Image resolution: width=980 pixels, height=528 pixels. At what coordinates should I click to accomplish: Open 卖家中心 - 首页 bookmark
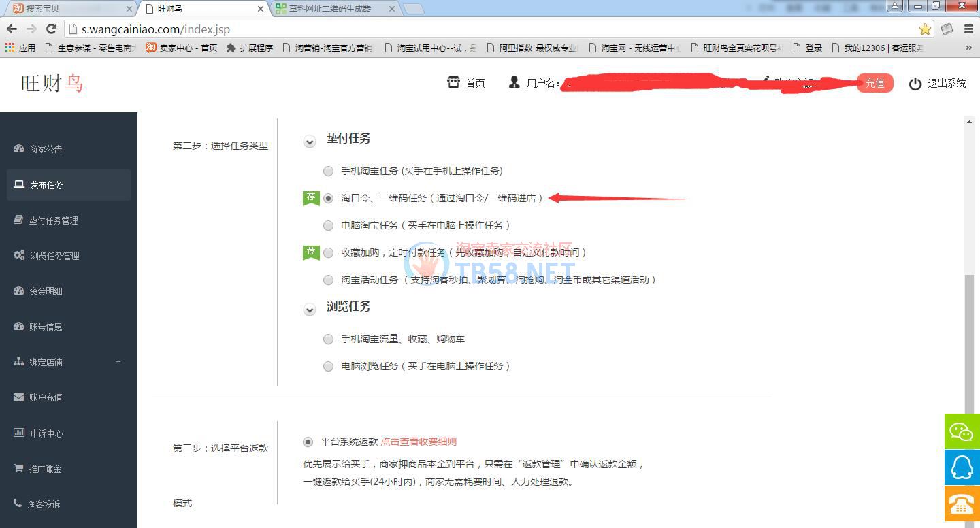181,48
